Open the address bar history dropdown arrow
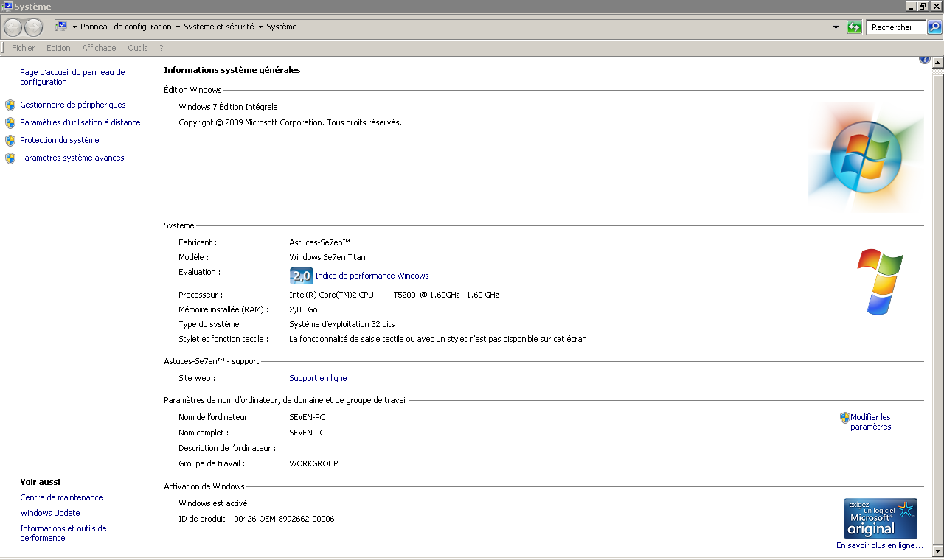The width and height of the screenshot is (944, 560). pyautogui.click(x=836, y=27)
